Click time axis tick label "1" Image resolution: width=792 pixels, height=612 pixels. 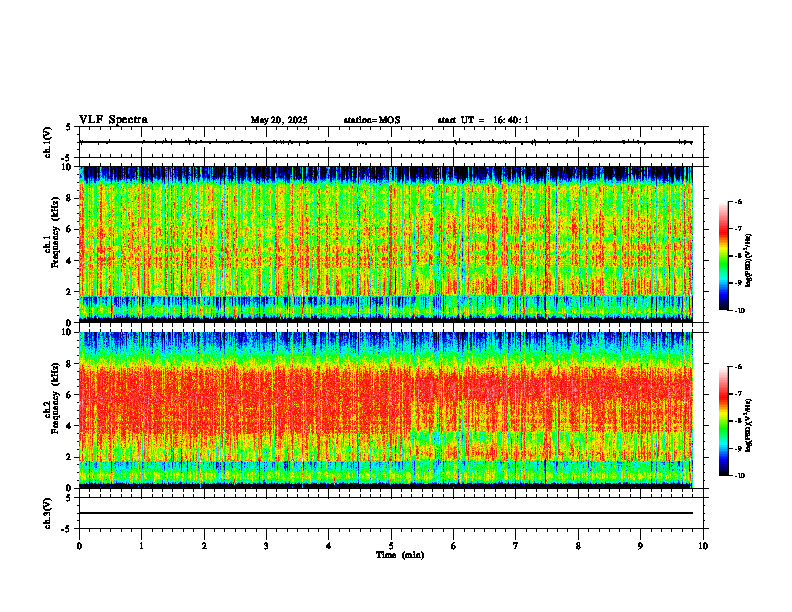[141, 546]
